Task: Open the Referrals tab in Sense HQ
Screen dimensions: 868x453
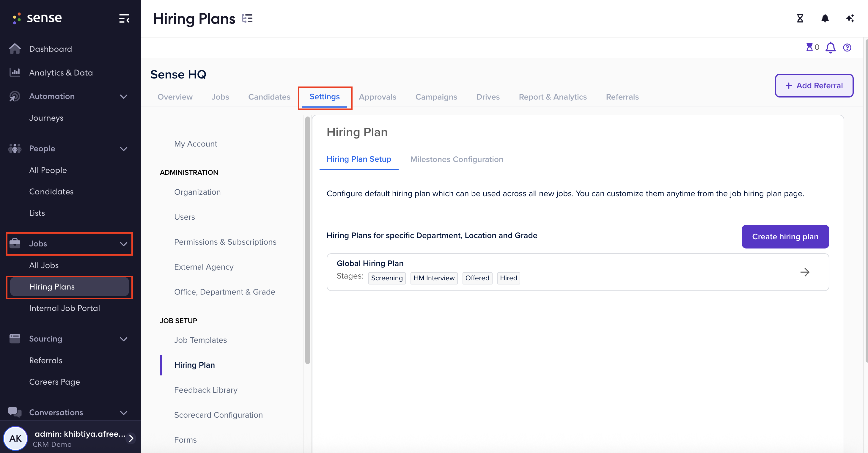Action: 622,97
